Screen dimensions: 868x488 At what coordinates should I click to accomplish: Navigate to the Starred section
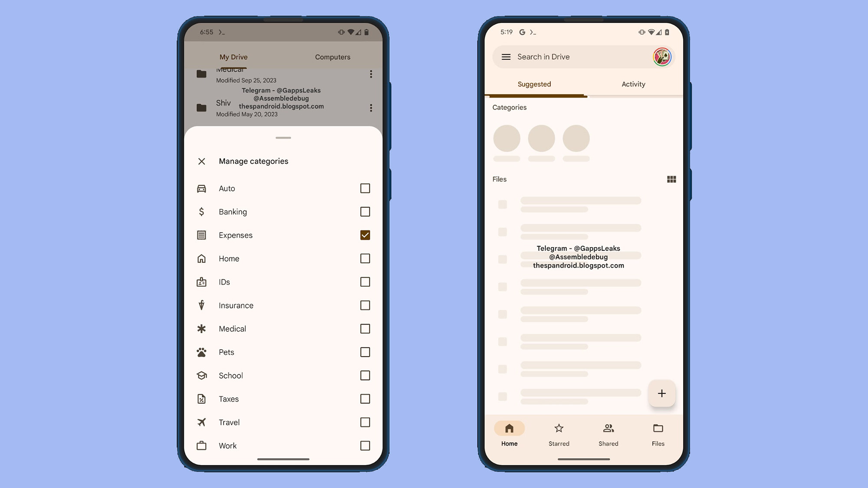click(x=559, y=434)
